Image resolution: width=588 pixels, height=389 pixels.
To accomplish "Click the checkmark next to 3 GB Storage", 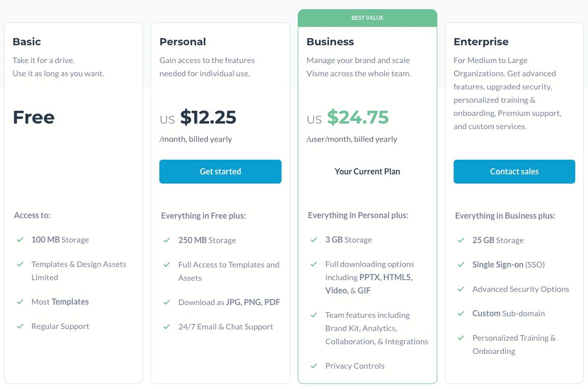I will coord(314,240).
